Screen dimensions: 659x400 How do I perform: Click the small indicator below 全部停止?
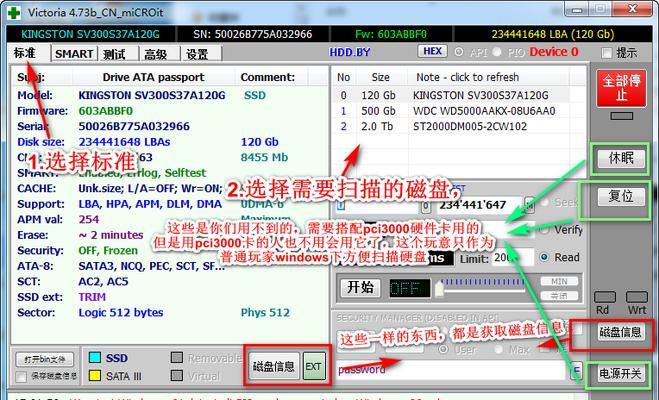point(622,116)
